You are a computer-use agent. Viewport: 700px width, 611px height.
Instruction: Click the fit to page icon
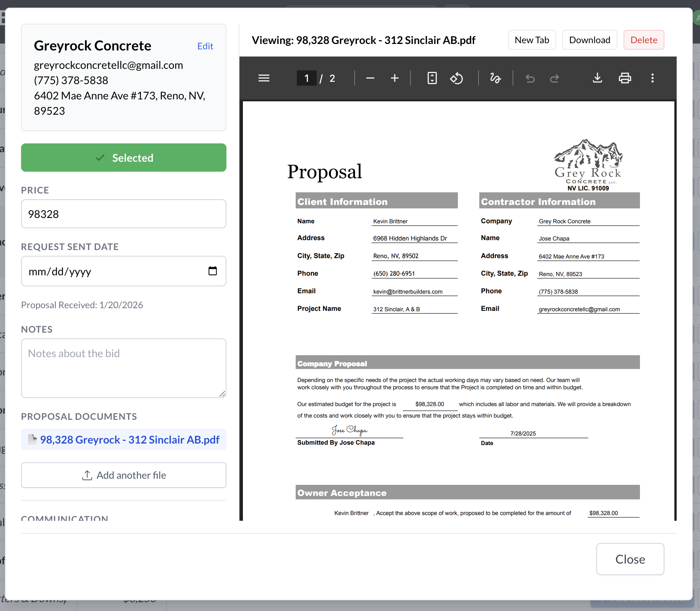(432, 78)
